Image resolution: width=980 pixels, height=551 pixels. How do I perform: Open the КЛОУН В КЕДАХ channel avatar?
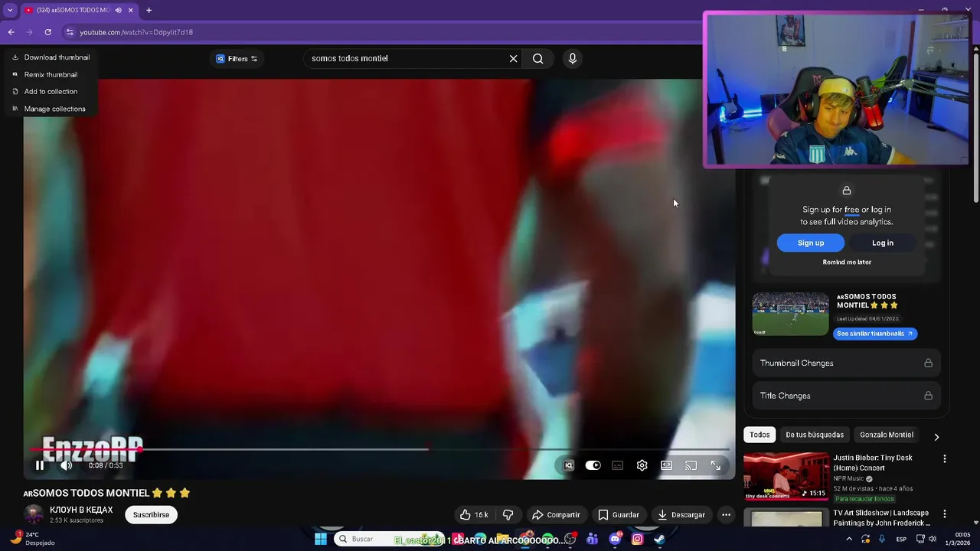click(34, 514)
